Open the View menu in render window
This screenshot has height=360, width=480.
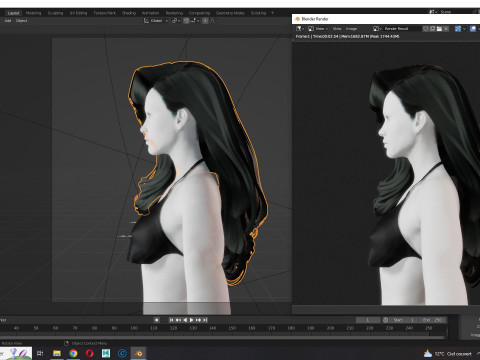[337, 29]
